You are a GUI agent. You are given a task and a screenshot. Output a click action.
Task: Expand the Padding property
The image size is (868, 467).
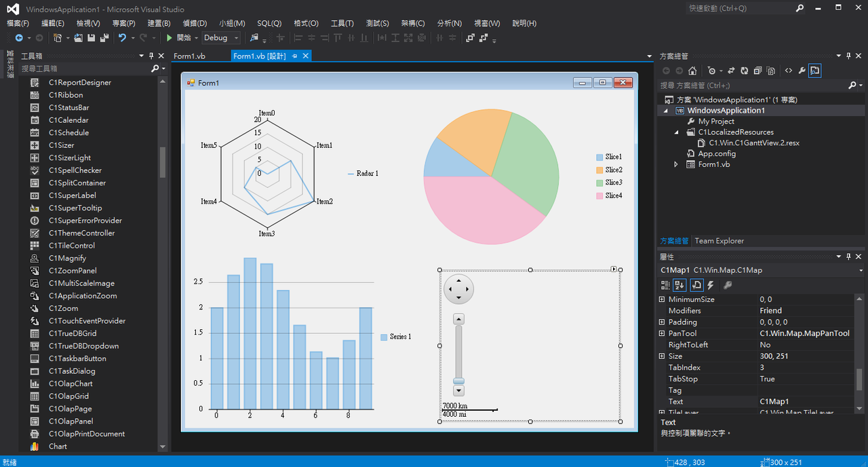(663, 322)
